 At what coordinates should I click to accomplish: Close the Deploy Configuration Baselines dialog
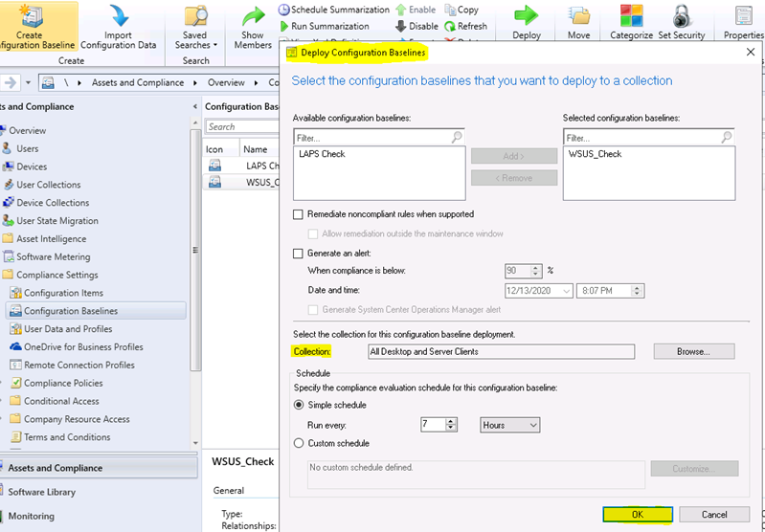[x=751, y=53]
